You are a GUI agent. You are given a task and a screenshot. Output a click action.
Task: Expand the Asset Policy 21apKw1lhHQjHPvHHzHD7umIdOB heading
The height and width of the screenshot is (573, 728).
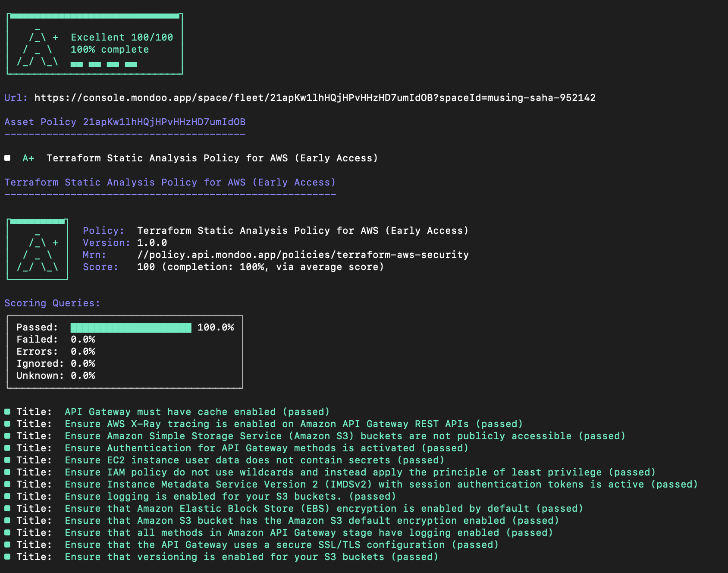(x=125, y=122)
